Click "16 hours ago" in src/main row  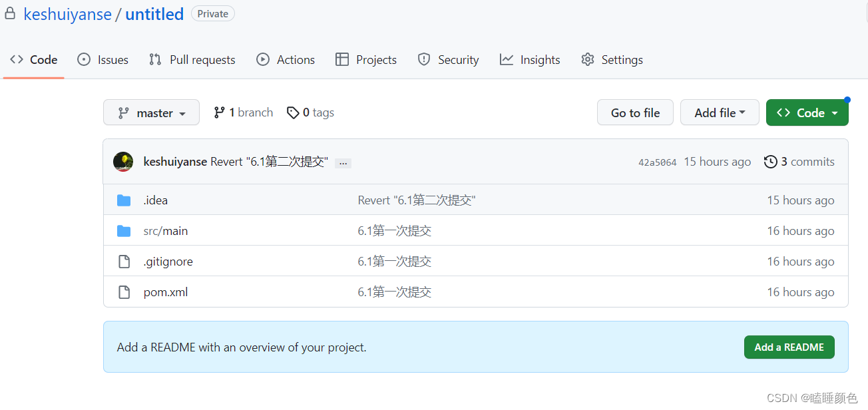point(801,231)
